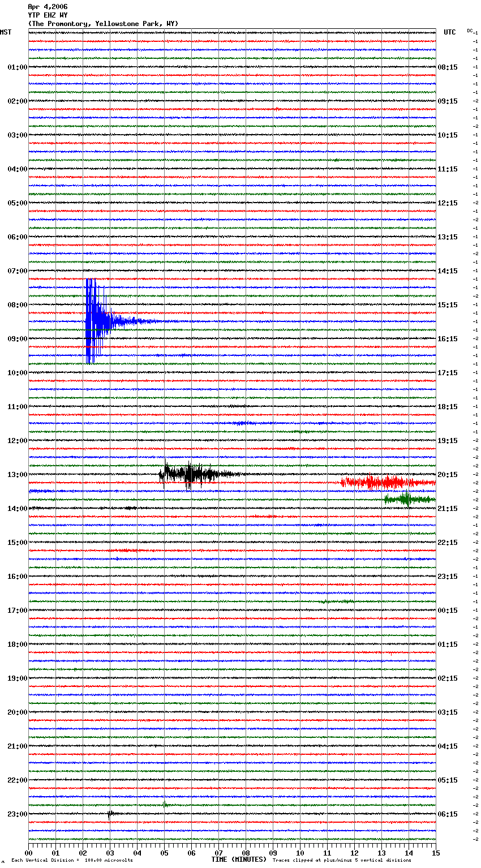Viewport: 481px width, 868px height.
Task: Click the '15:15' UTC time label
Action: [448, 305]
